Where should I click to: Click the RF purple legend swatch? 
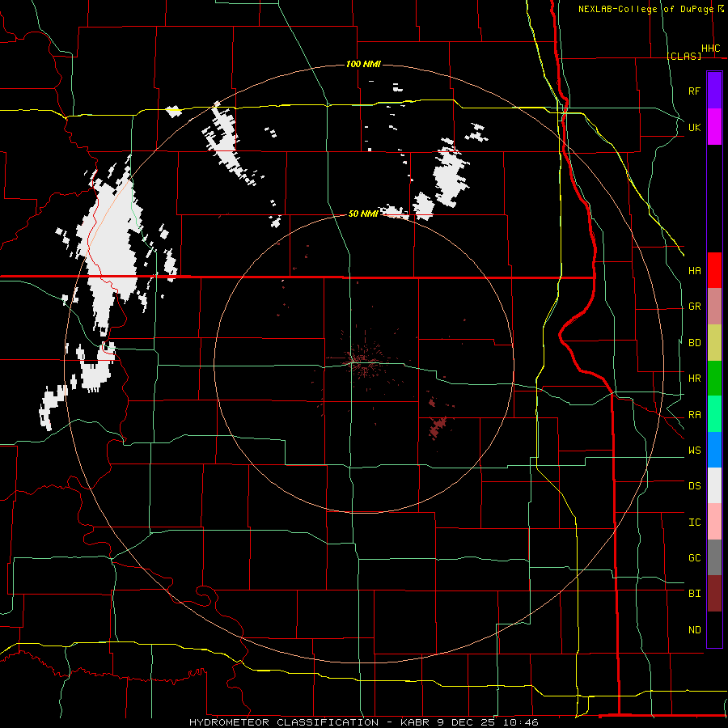(714, 91)
